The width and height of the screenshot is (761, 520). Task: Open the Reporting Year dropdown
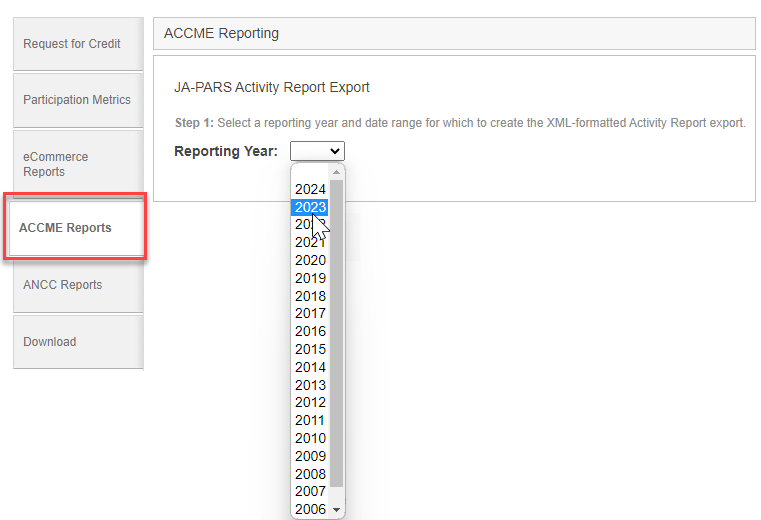click(x=317, y=151)
